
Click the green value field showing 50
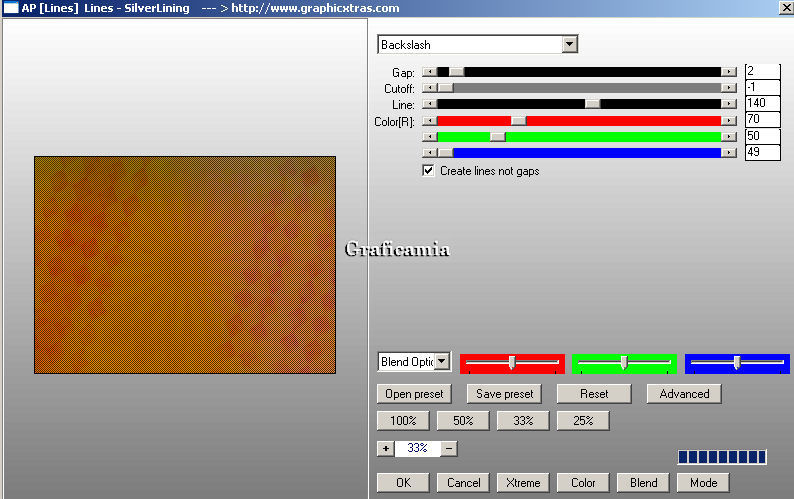coord(763,136)
